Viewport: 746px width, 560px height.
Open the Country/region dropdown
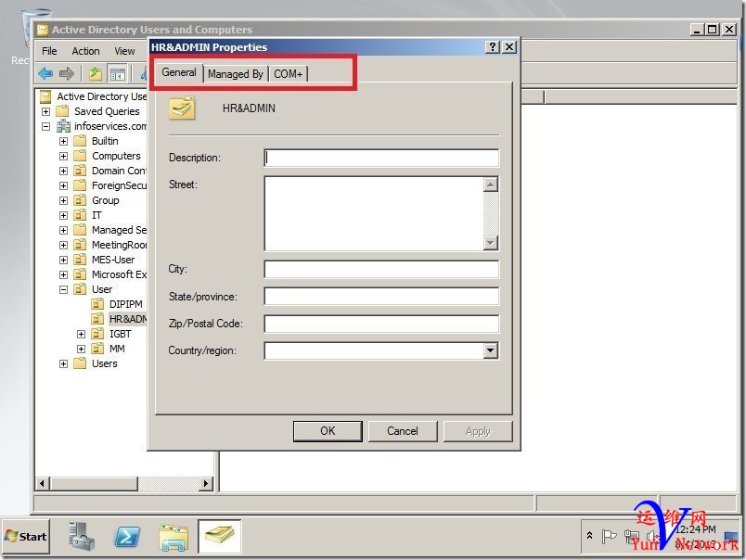pyautogui.click(x=491, y=350)
